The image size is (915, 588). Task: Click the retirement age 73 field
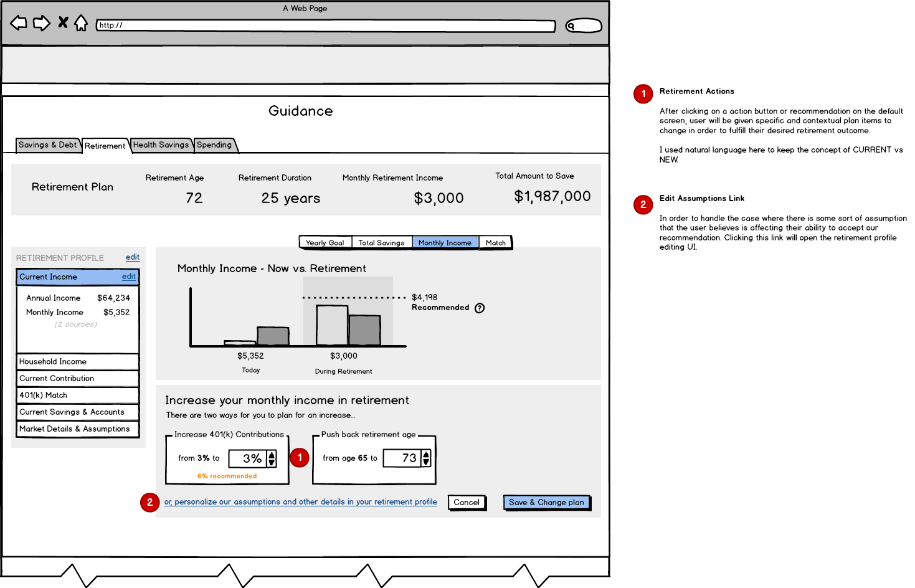point(402,458)
